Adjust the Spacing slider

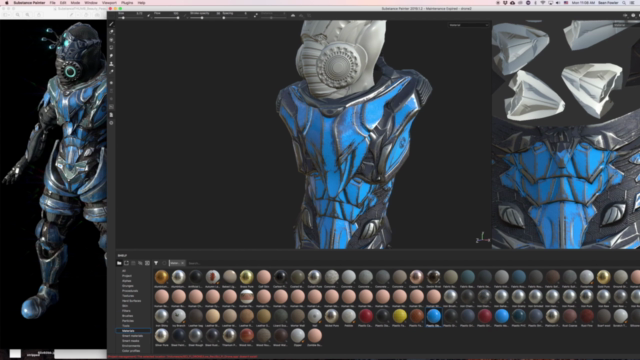tap(235, 18)
